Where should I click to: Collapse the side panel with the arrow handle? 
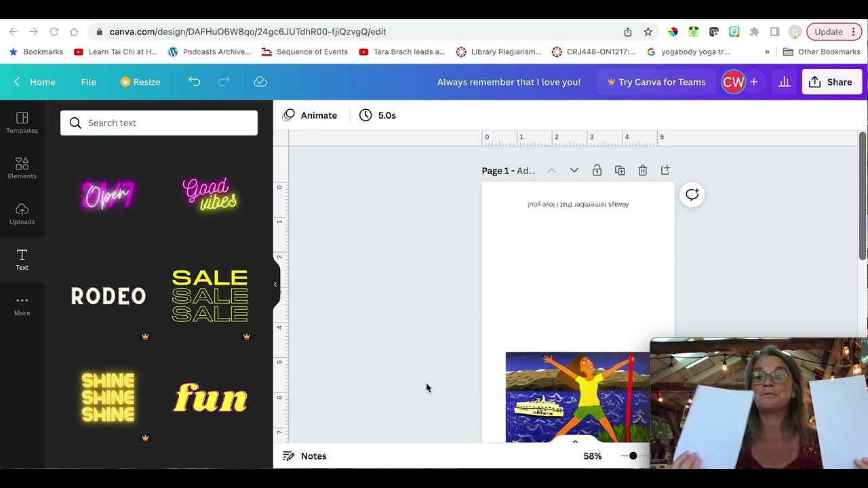click(x=276, y=285)
